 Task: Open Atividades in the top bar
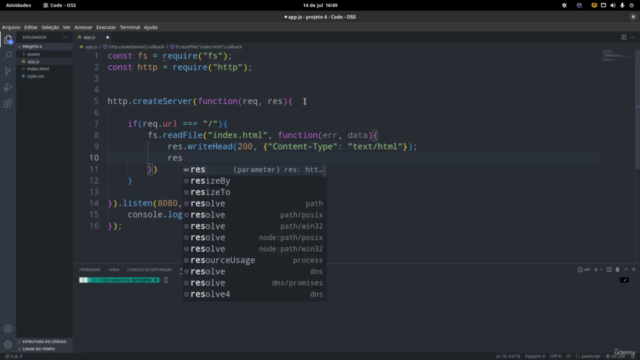pyautogui.click(x=18, y=5)
